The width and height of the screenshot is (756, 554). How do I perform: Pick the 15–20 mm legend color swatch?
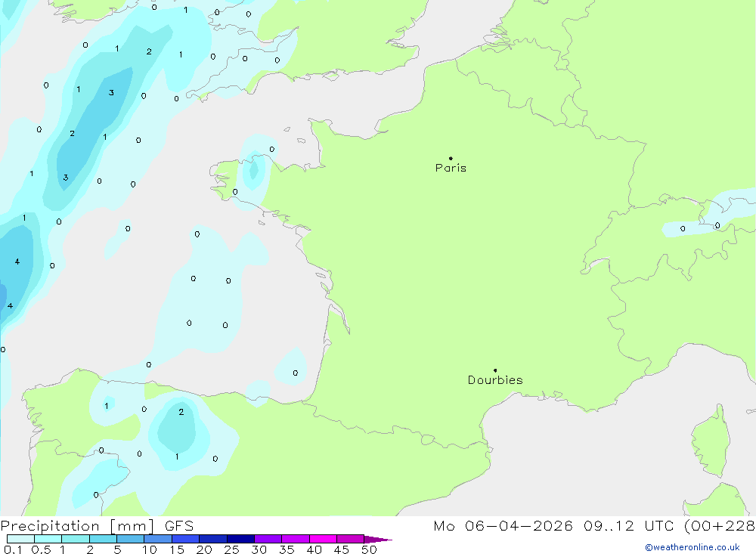tap(186, 539)
